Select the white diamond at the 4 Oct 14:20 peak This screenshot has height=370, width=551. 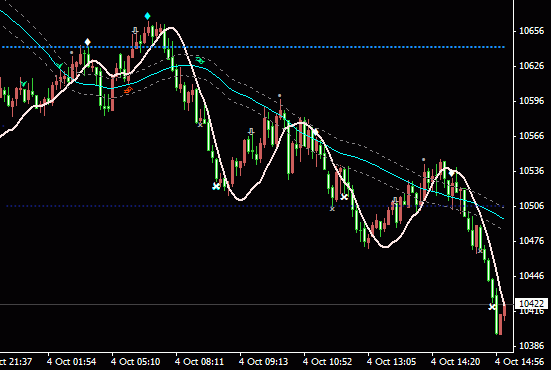[x=452, y=173]
